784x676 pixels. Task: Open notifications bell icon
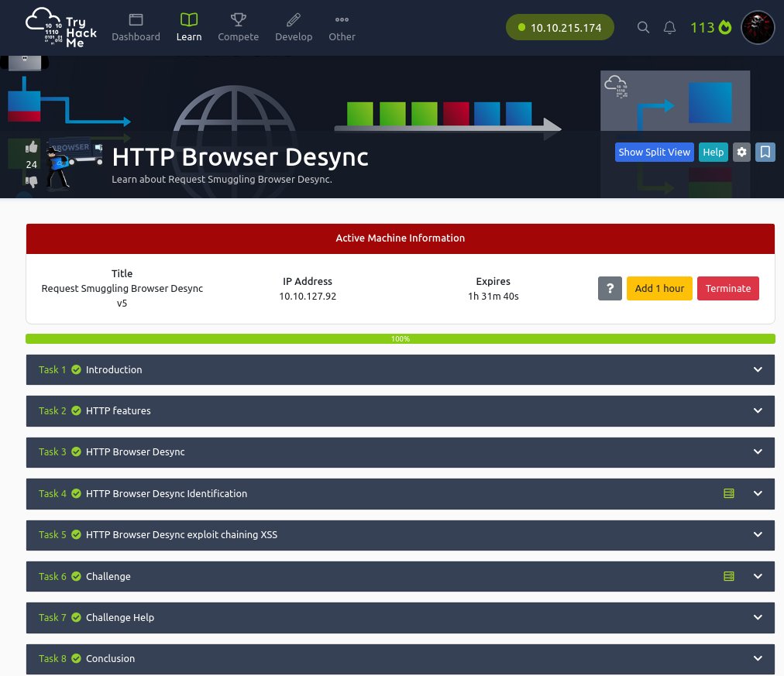coord(669,27)
